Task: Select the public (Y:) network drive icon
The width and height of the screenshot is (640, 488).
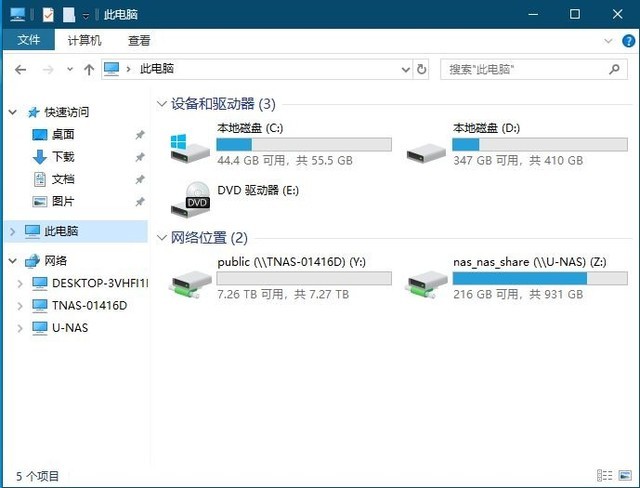Action: point(190,285)
